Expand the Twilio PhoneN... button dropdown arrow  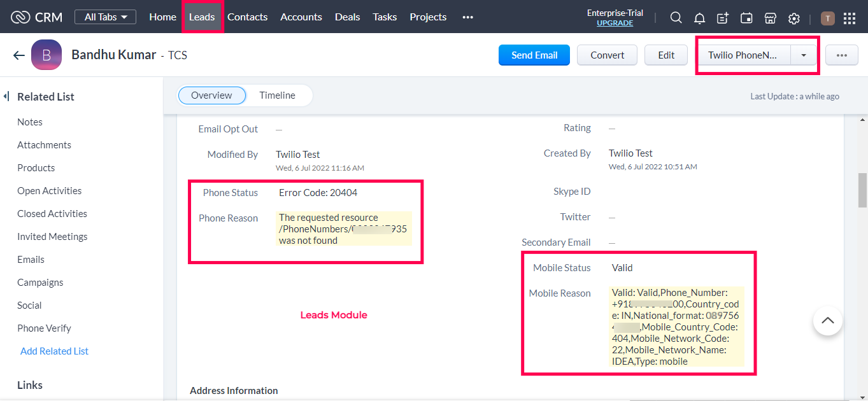[804, 55]
